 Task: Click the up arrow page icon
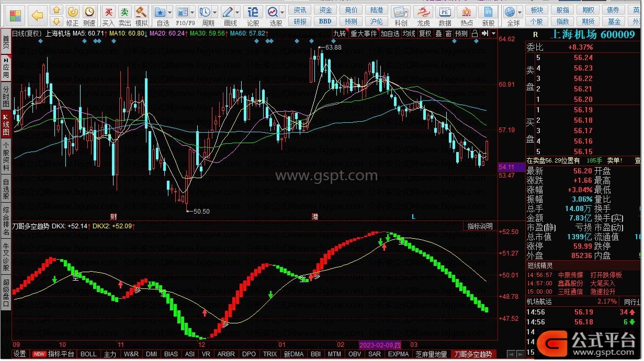(x=57, y=10)
